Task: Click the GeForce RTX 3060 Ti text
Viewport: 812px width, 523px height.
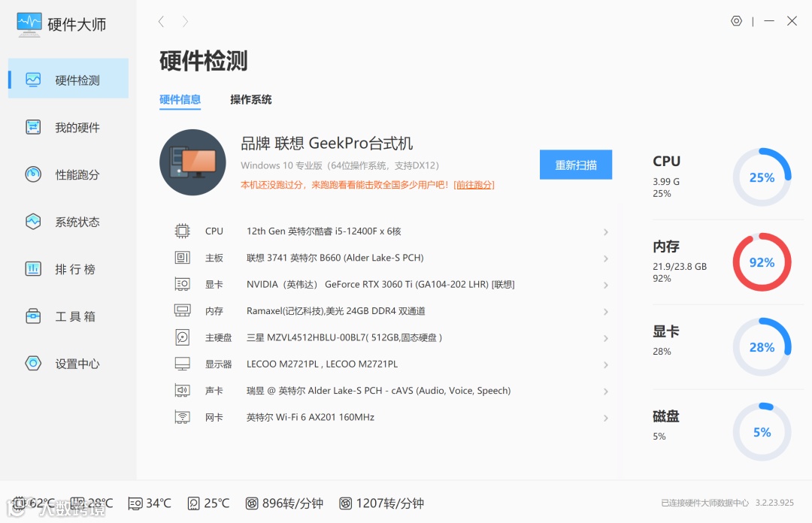Action: click(380, 284)
